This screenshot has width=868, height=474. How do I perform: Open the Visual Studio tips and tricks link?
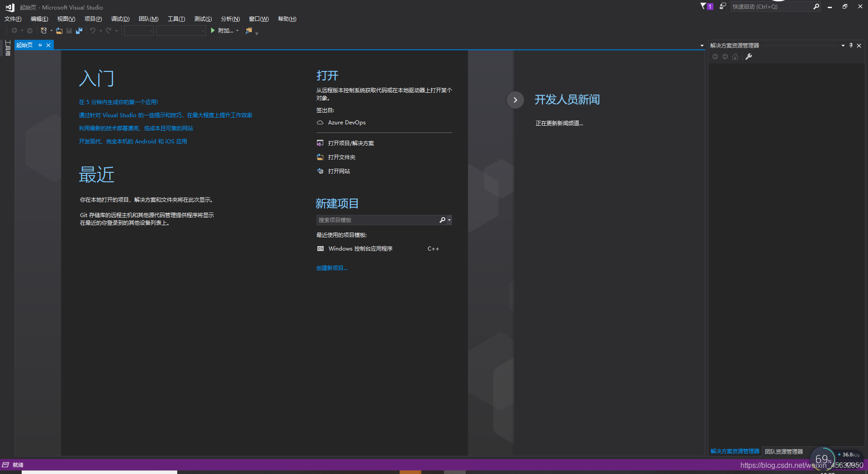point(165,115)
